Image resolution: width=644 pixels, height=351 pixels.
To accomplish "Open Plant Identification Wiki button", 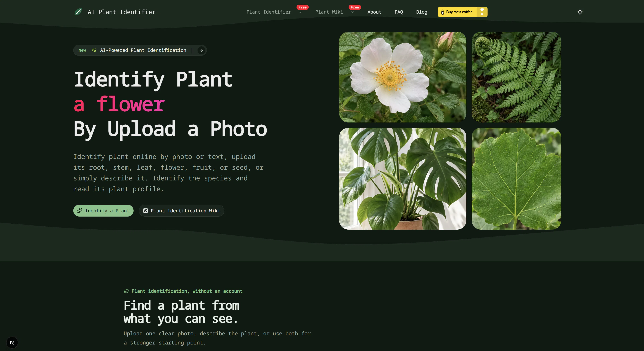I will click(x=181, y=211).
